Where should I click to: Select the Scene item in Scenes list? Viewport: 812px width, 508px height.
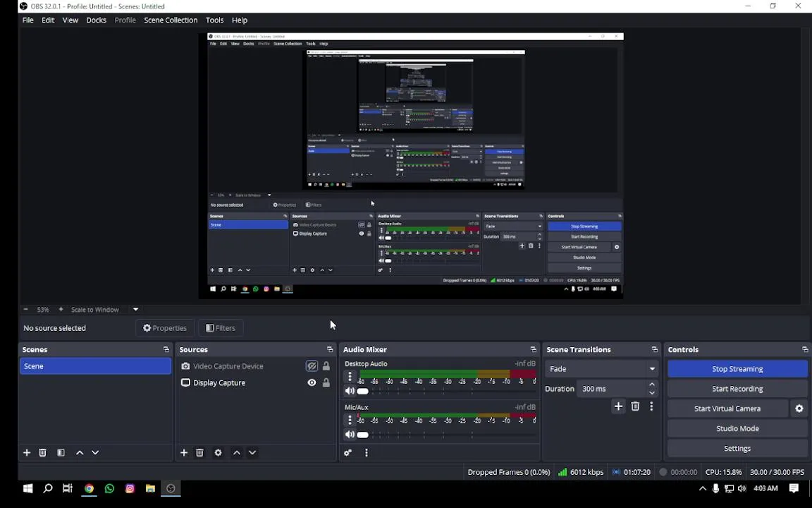tap(95, 366)
